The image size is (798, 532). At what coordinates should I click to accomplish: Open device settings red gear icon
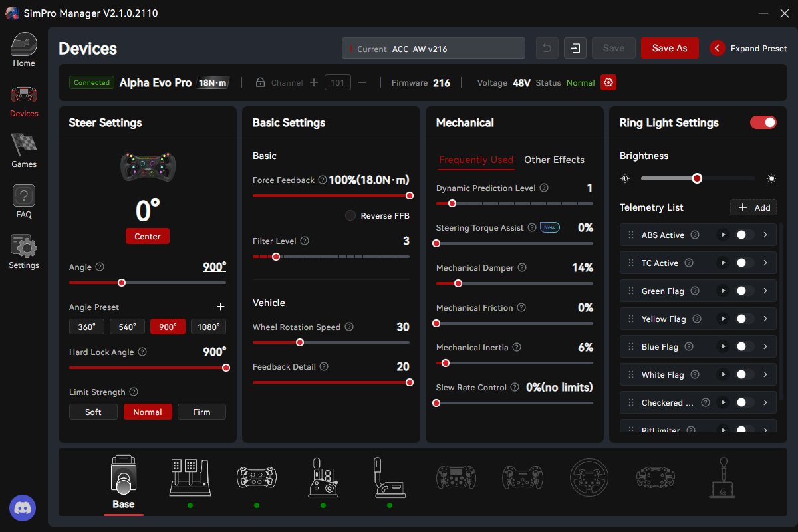[x=608, y=82]
